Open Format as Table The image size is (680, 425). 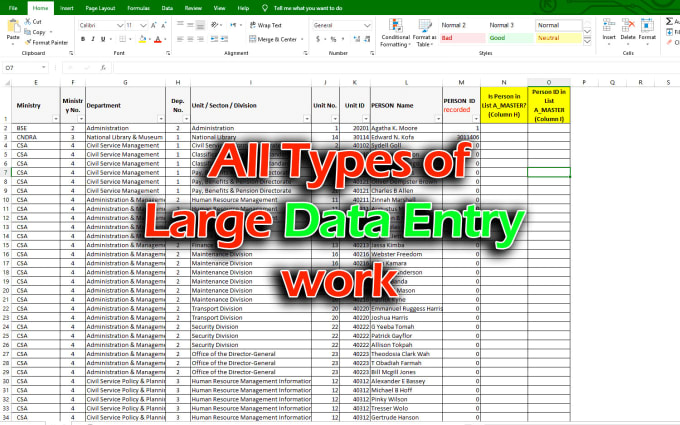(425, 33)
